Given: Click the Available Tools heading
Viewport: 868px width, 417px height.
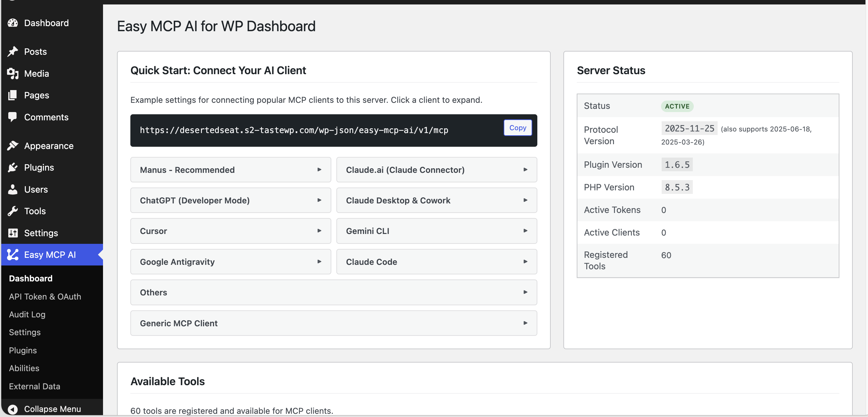Looking at the screenshot, I should [168, 381].
